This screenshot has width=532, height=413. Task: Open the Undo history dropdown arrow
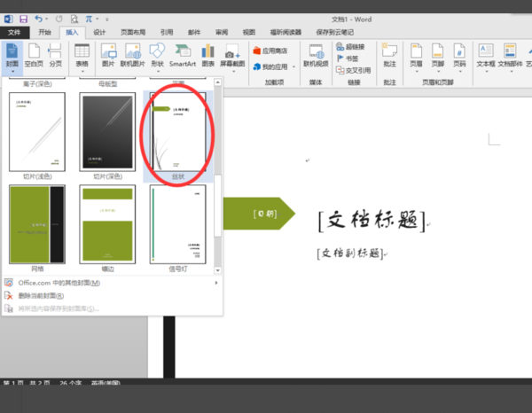pyautogui.click(x=46, y=19)
